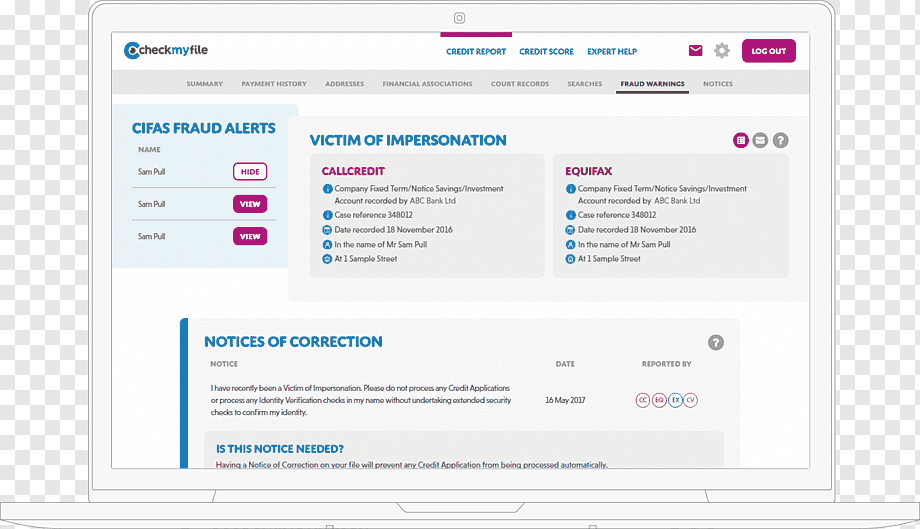Switch to Payment History tab

[x=274, y=84]
